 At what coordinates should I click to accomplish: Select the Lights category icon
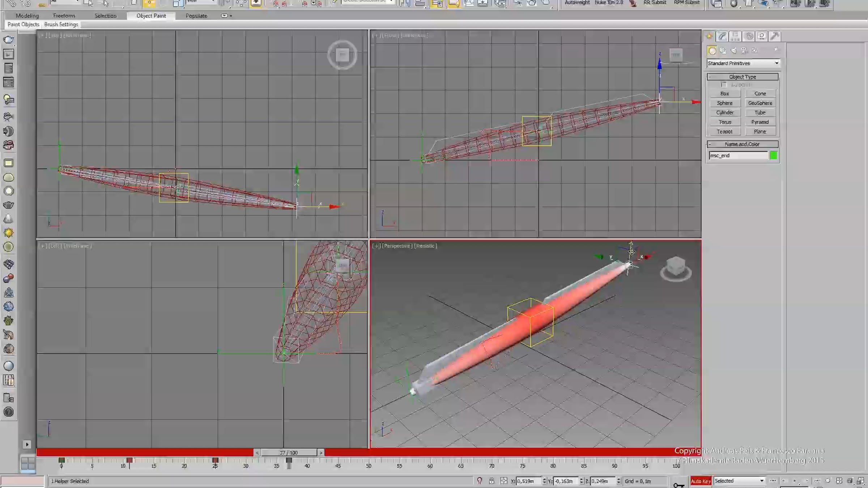pos(733,51)
